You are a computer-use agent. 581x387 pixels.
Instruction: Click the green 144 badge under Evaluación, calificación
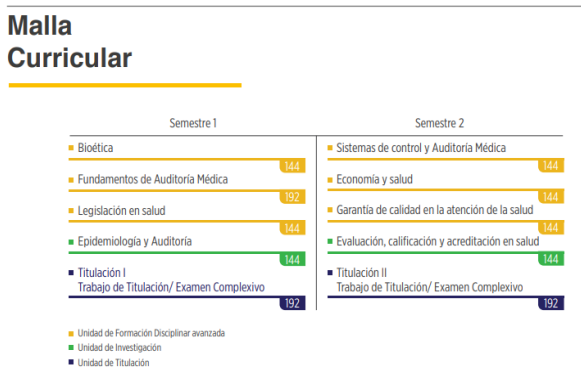551,259
